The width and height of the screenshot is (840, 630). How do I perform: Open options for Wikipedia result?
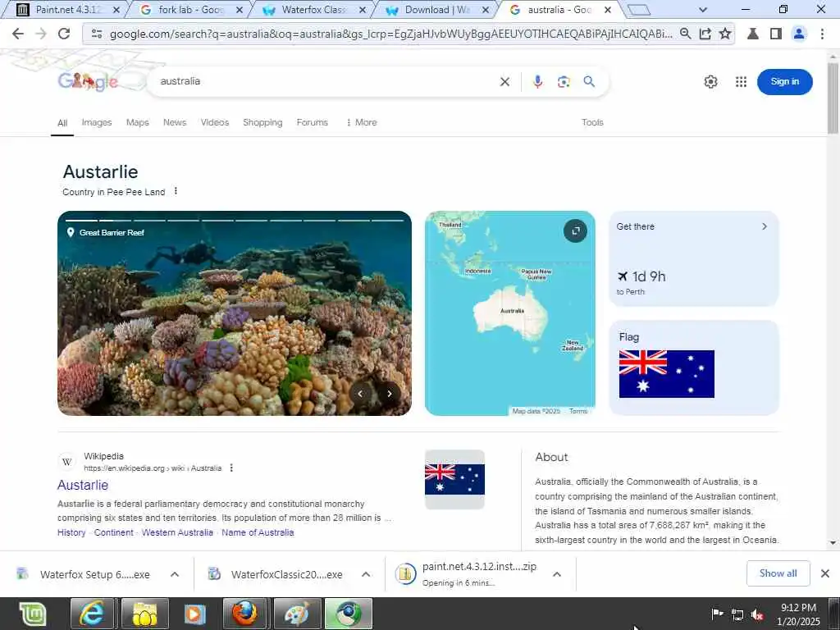231,468
